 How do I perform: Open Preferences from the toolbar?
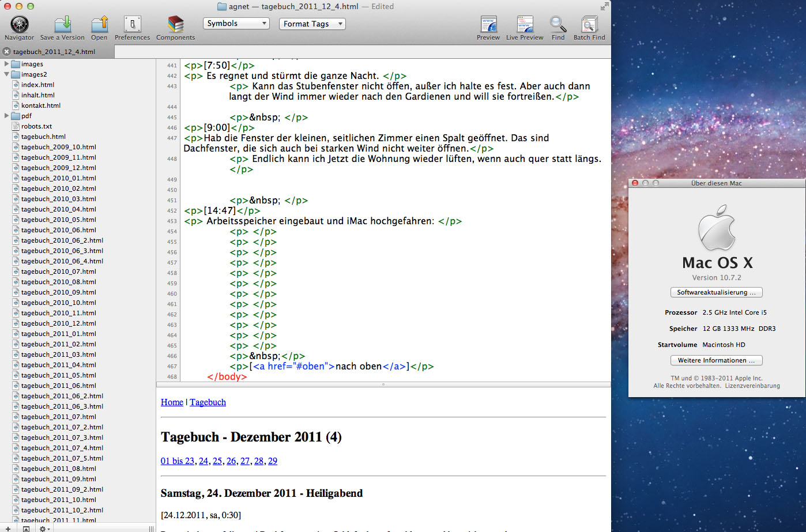133,24
